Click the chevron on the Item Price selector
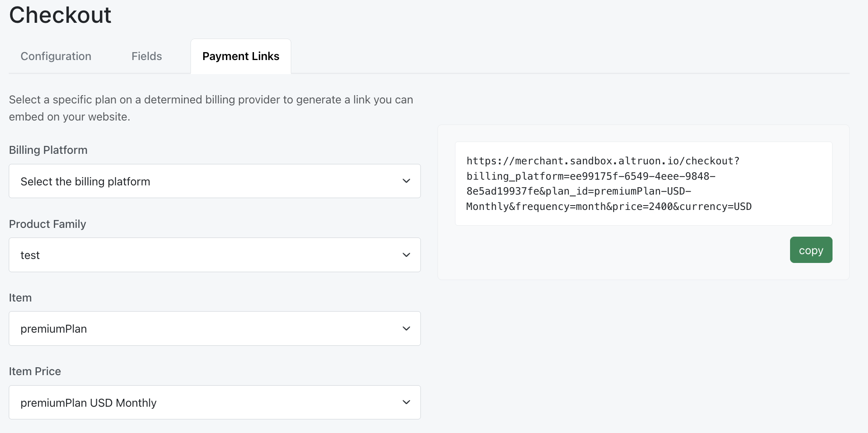This screenshot has height=433, width=868. [406, 402]
